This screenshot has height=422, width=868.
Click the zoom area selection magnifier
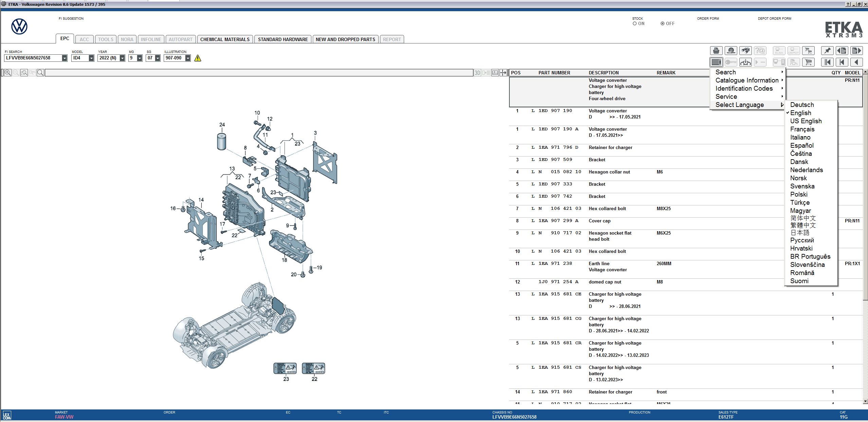coord(24,73)
